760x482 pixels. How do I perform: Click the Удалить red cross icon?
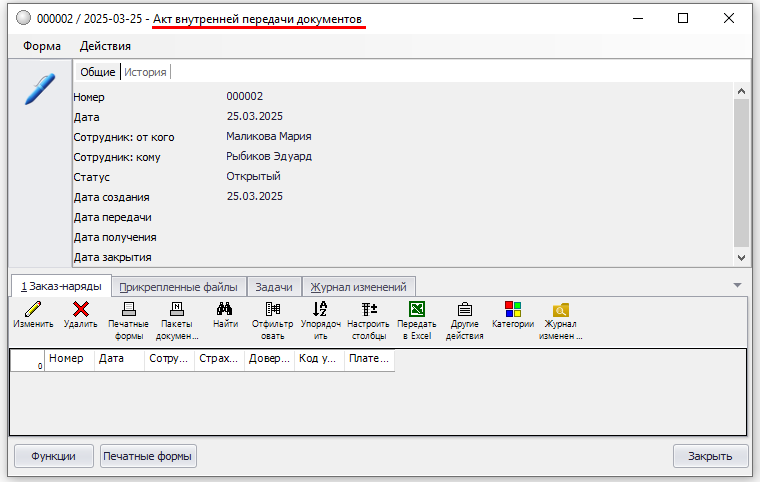80,310
